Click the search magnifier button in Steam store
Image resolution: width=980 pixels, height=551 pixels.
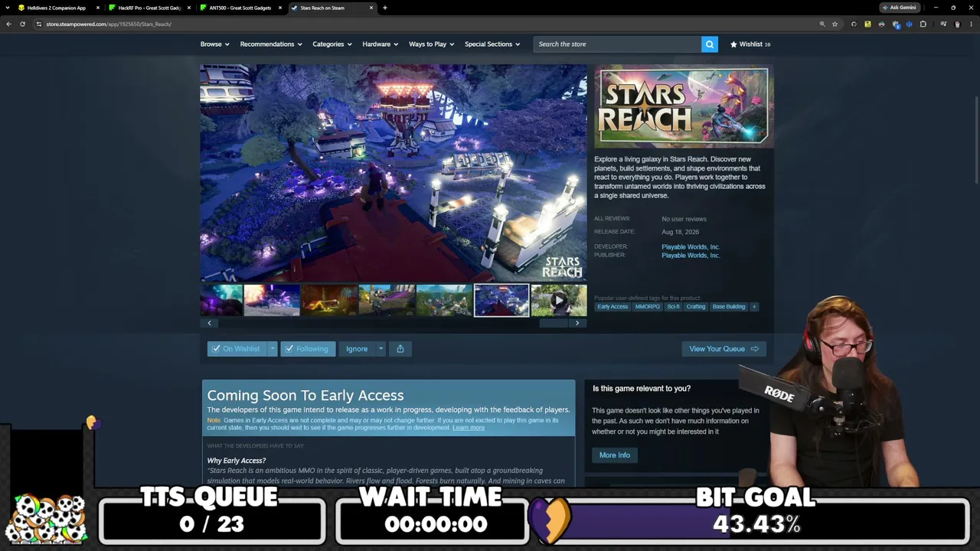pos(710,44)
